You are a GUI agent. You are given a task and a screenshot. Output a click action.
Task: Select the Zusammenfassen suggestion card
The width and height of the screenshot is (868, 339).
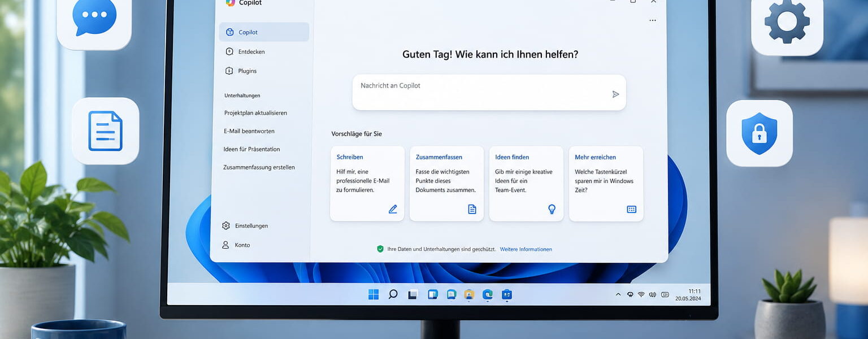coord(446,183)
